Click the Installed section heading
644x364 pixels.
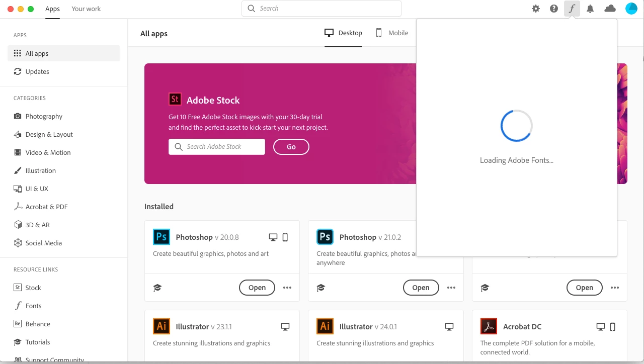(159, 207)
